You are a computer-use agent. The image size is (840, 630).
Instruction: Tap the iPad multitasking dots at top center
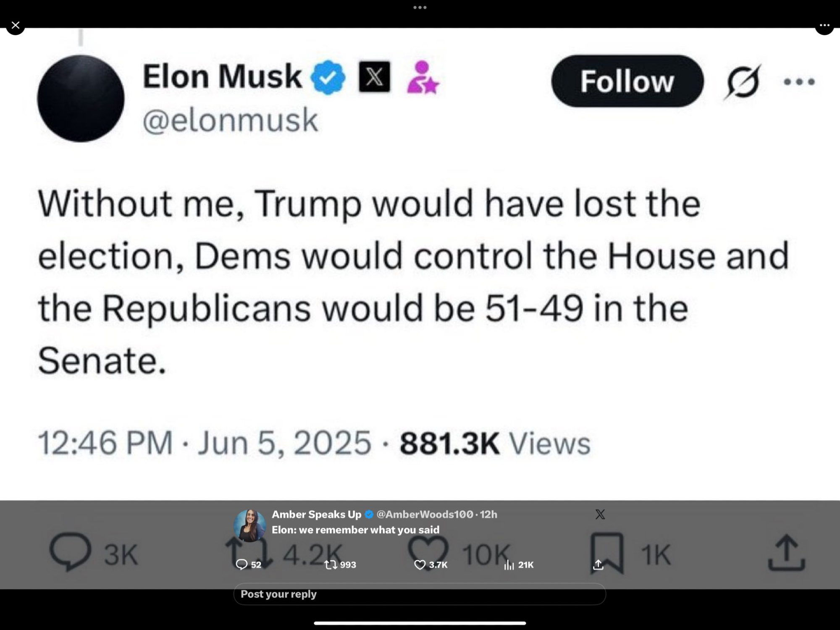(x=420, y=8)
